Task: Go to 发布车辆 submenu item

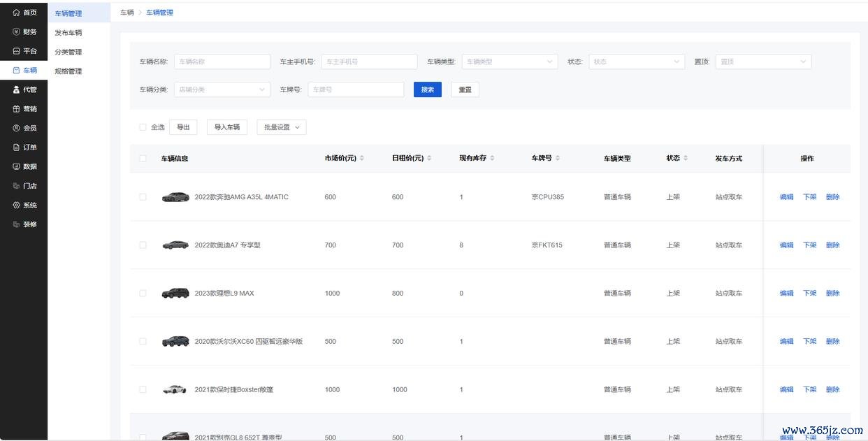Action: [x=68, y=33]
